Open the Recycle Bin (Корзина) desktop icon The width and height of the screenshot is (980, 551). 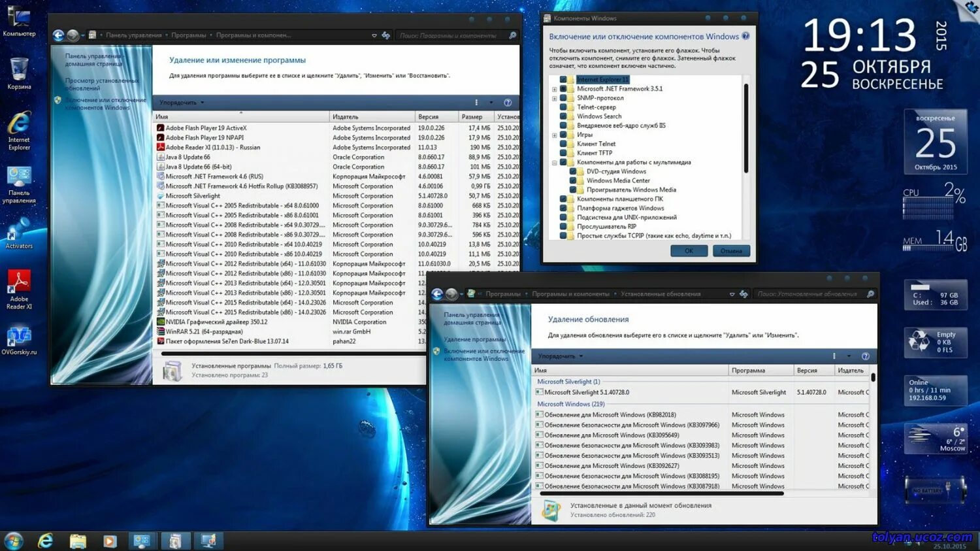click(19, 73)
